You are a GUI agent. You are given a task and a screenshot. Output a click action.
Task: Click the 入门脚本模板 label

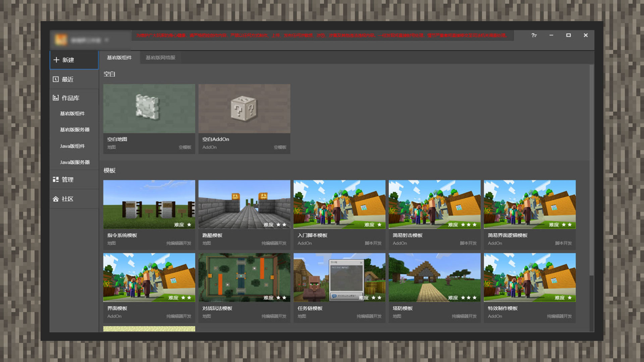coord(312,235)
